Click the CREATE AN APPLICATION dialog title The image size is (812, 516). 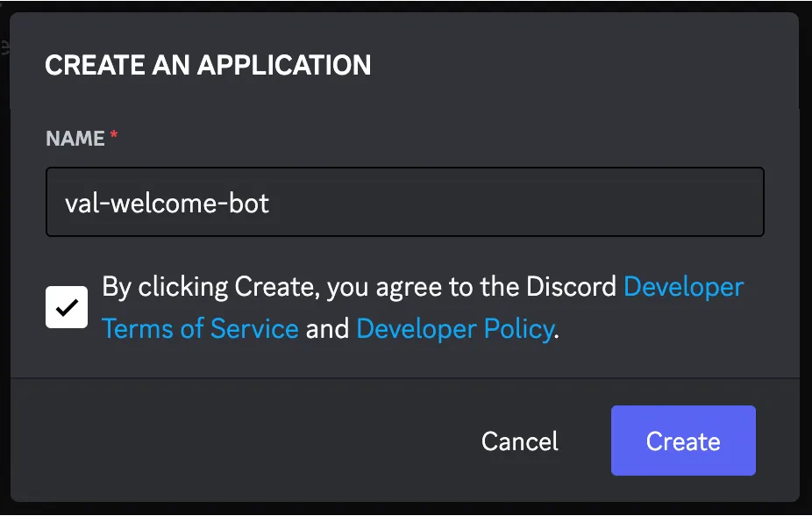pyautogui.click(x=207, y=65)
